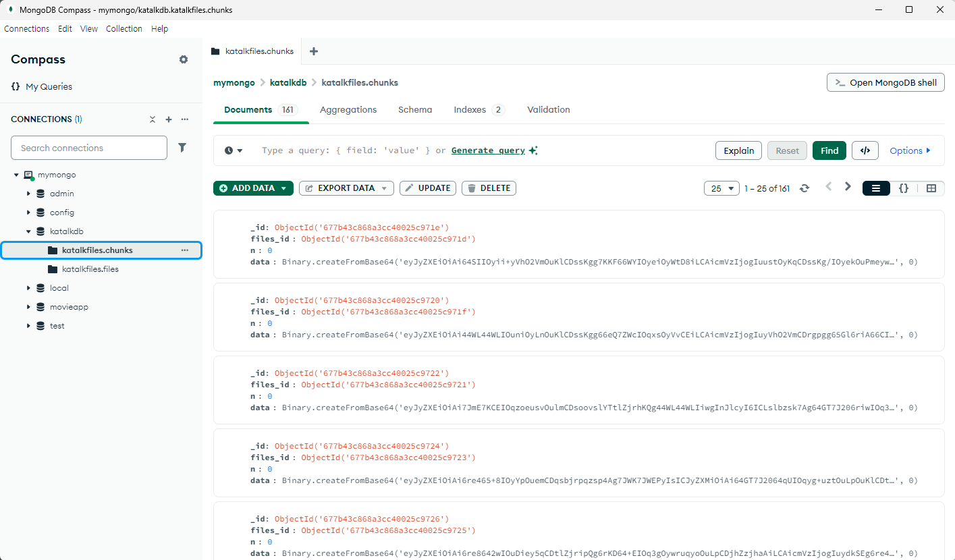Refresh the documents list
Viewport: 955px width, 560px height.
[804, 188]
